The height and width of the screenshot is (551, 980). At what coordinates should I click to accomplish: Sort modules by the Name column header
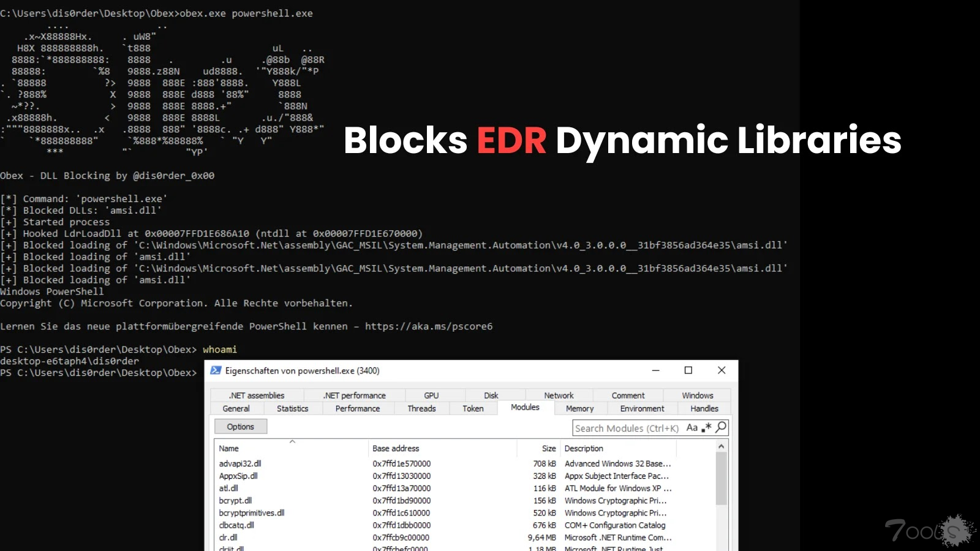coord(229,448)
